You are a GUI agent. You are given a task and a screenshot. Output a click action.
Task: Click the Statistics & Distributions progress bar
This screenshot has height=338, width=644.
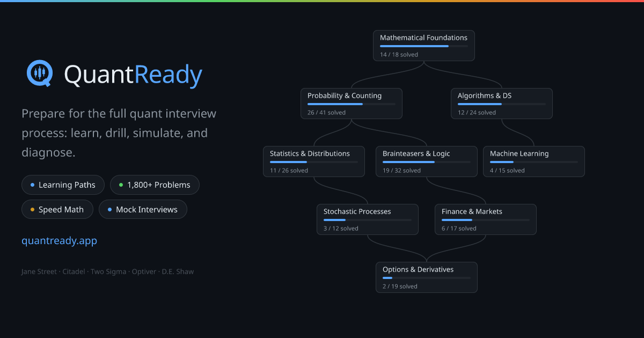coord(314,162)
